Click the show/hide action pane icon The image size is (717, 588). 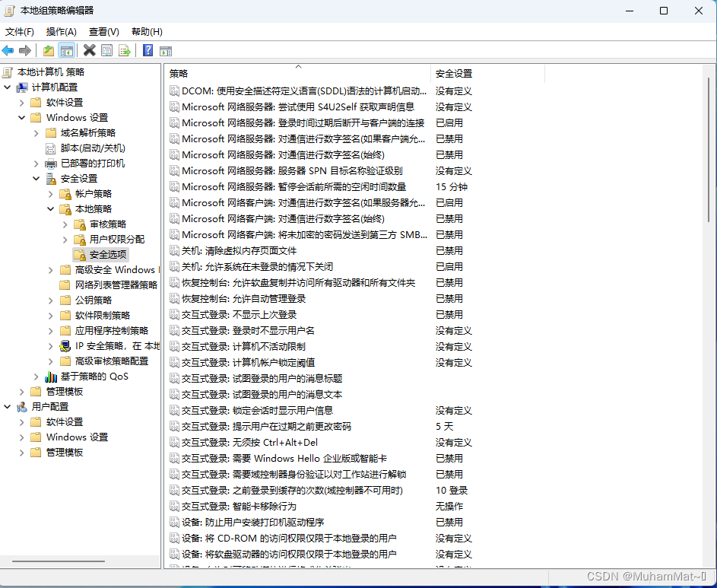click(x=166, y=51)
